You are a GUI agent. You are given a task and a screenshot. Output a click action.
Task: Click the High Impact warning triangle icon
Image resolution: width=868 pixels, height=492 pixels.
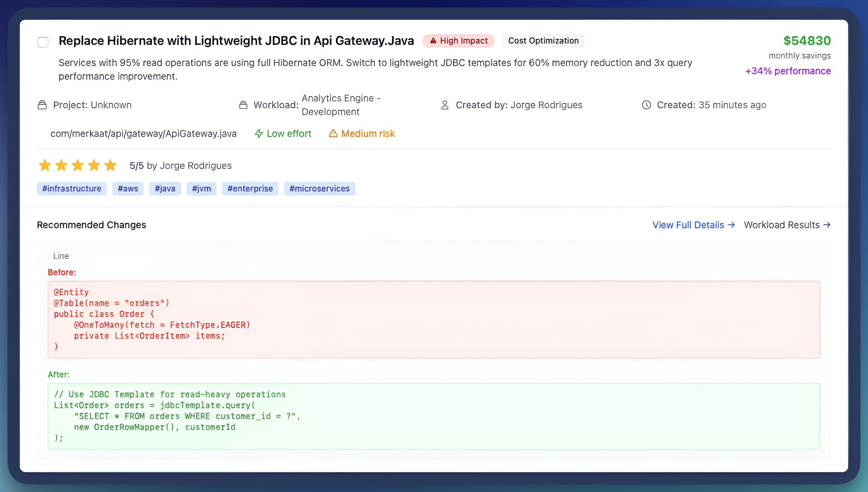[x=433, y=41]
